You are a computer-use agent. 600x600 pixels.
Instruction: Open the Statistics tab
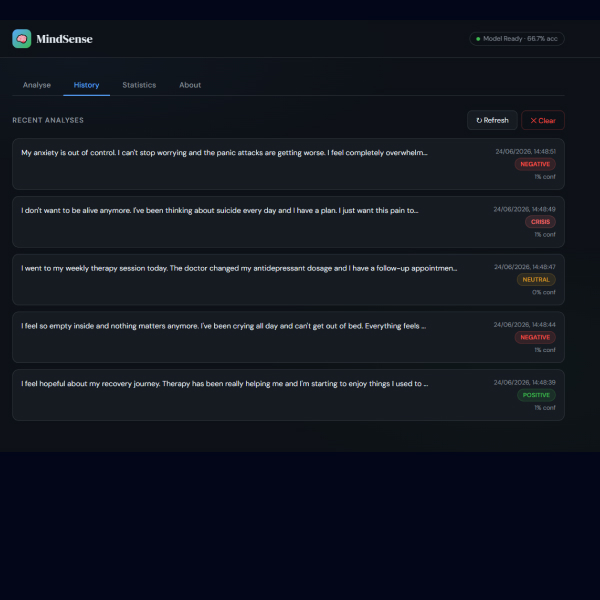coord(139,85)
